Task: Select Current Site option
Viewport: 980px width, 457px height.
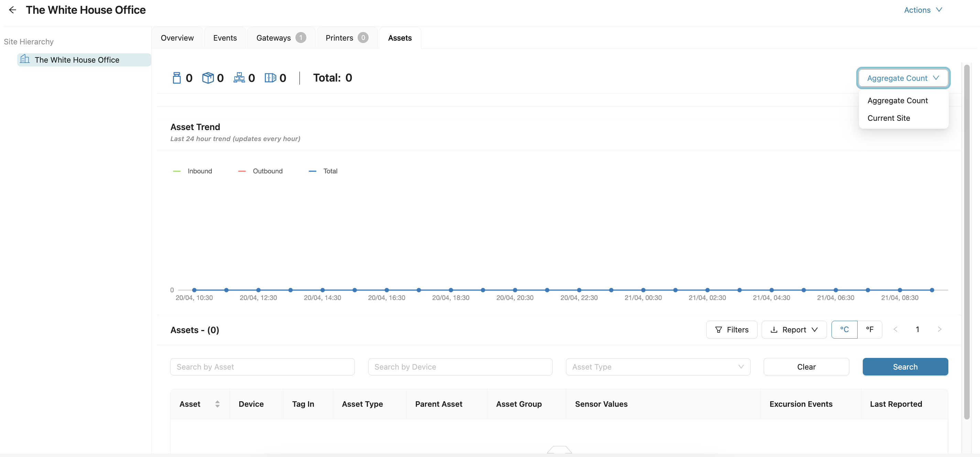Action: 889,118
